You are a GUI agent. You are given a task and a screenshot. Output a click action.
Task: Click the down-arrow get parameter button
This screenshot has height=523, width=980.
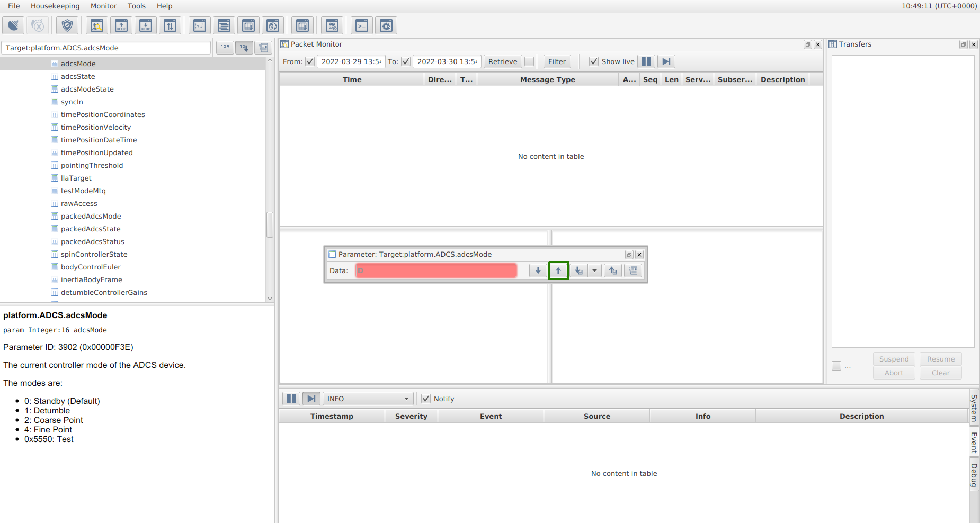point(538,270)
